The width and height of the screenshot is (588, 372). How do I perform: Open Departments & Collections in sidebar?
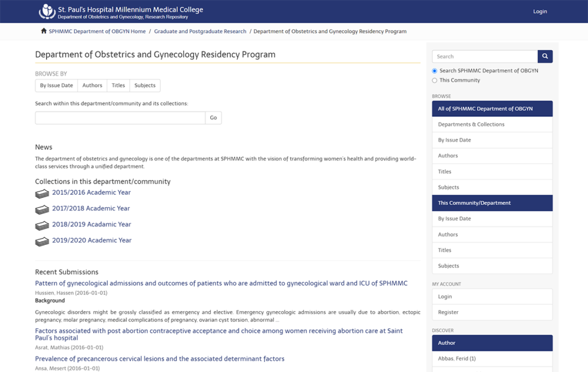pyautogui.click(x=492, y=124)
